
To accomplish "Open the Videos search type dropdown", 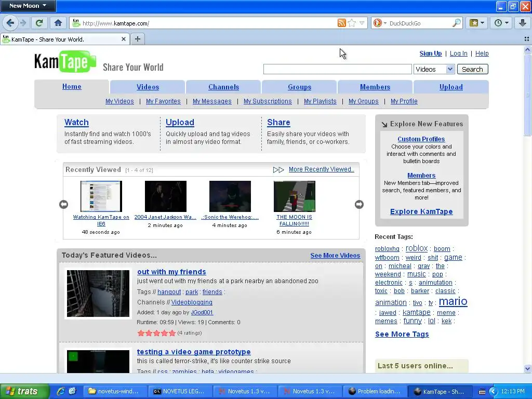I will pos(434,69).
